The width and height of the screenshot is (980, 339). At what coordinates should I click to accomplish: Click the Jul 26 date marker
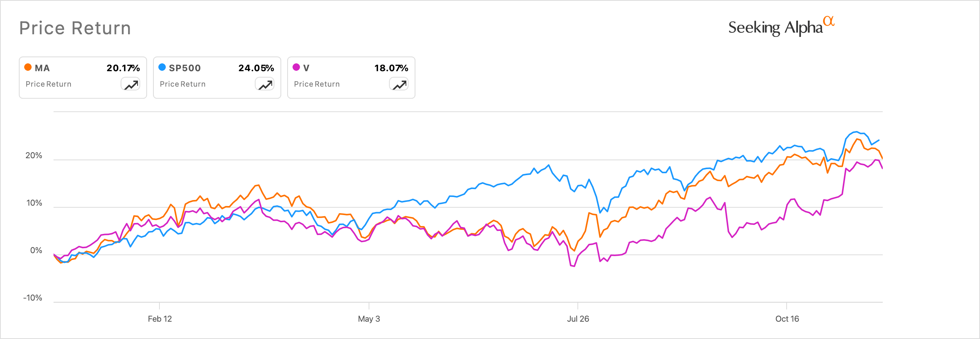[x=578, y=319]
